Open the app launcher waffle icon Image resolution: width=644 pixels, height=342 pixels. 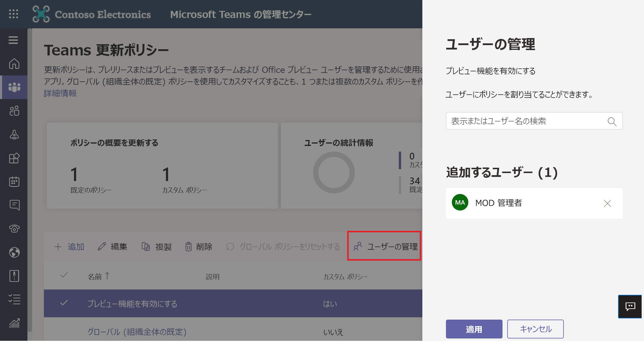click(14, 14)
